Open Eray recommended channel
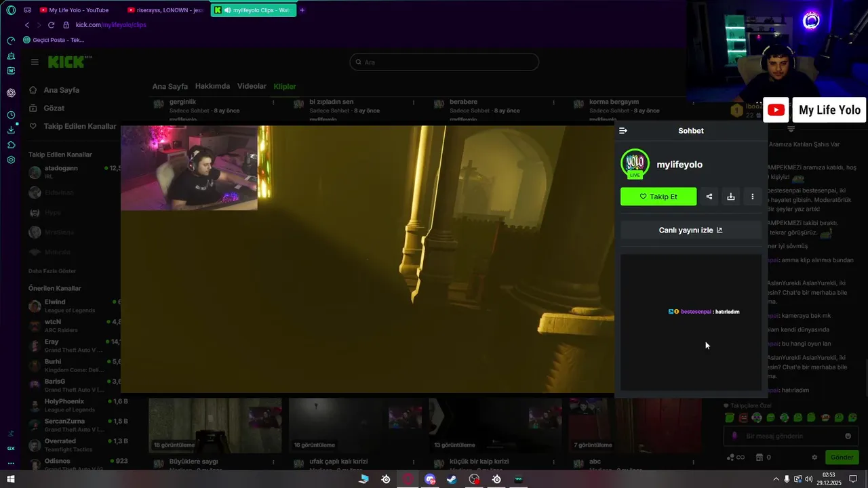 [75, 346]
